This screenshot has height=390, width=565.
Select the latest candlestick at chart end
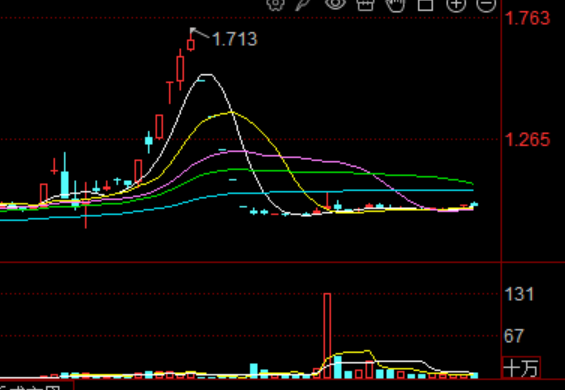pos(474,204)
